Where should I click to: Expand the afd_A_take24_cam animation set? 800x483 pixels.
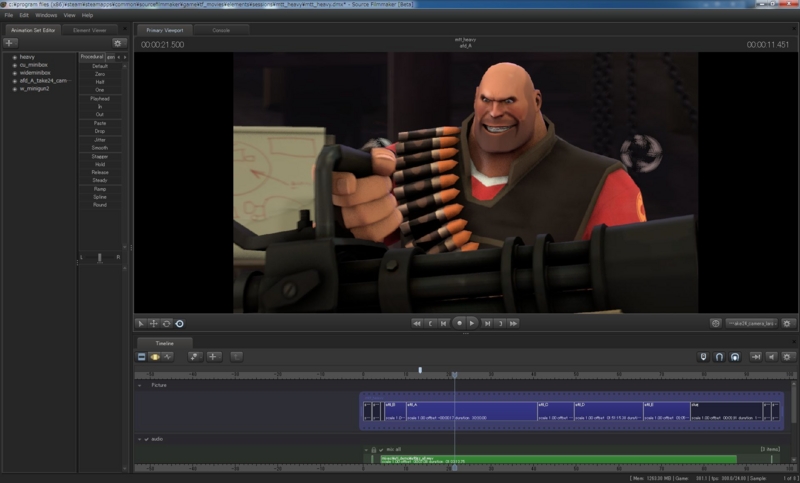click(x=14, y=81)
